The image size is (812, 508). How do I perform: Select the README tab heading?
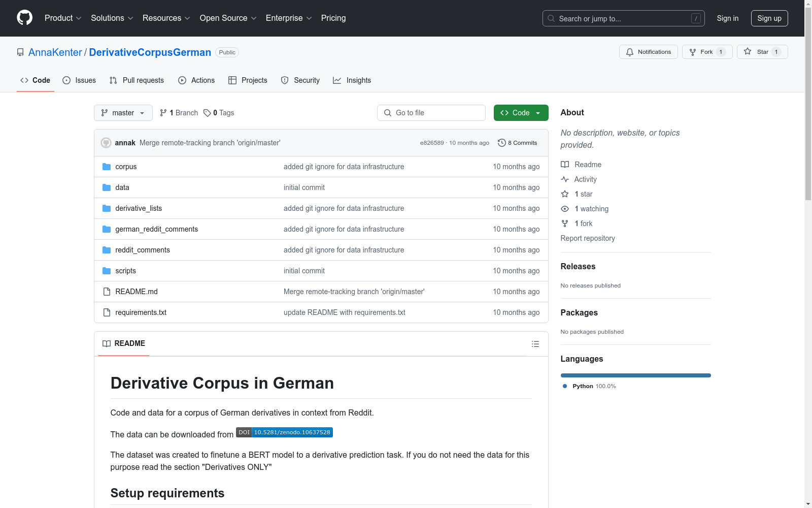pos(124,343)
